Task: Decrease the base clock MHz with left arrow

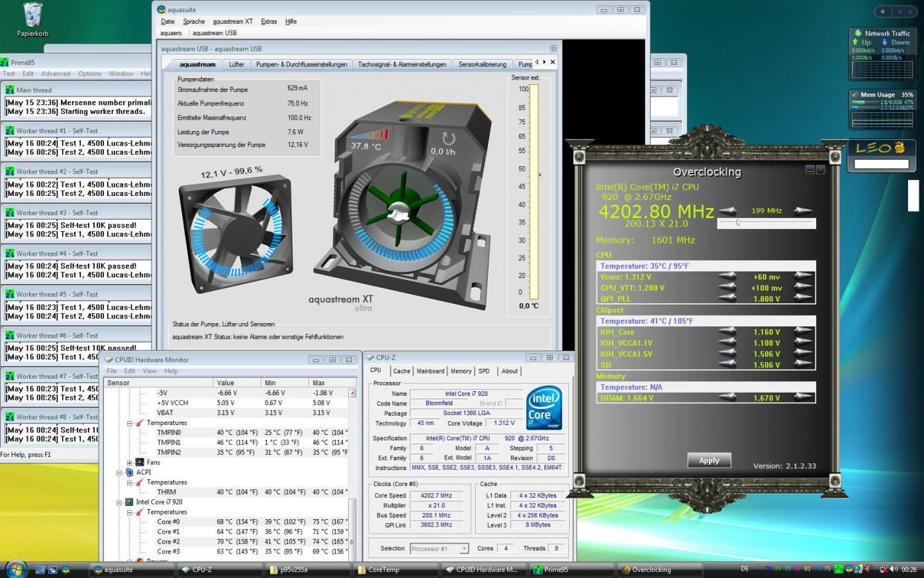Action: click(727, 211)
